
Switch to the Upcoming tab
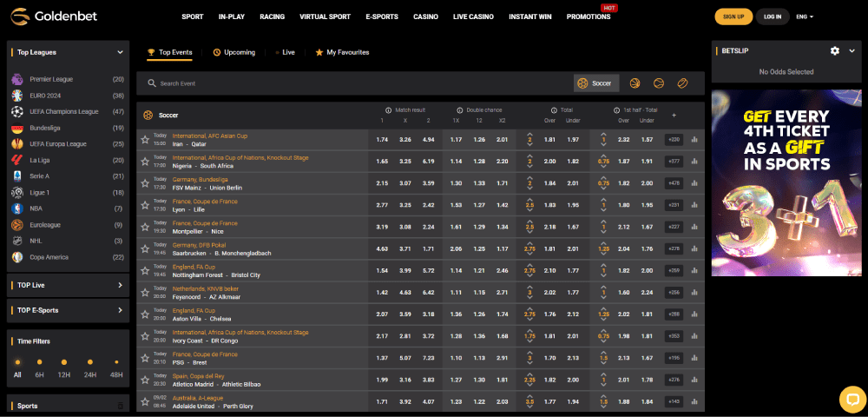234,53
